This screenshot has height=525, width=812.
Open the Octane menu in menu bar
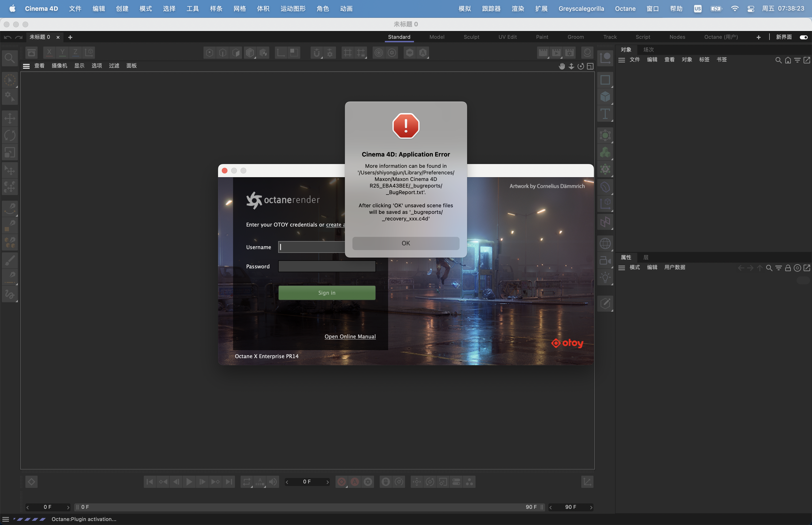625,8
